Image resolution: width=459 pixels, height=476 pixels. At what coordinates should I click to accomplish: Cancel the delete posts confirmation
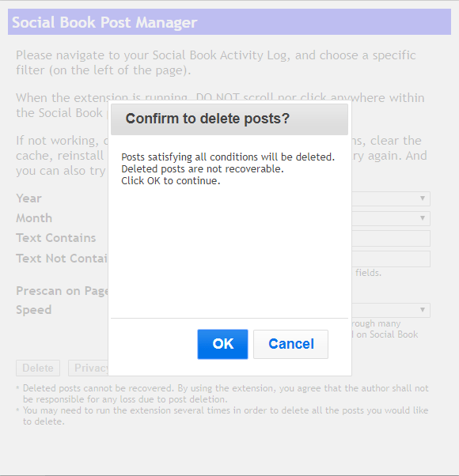click(x=290, y=344)
